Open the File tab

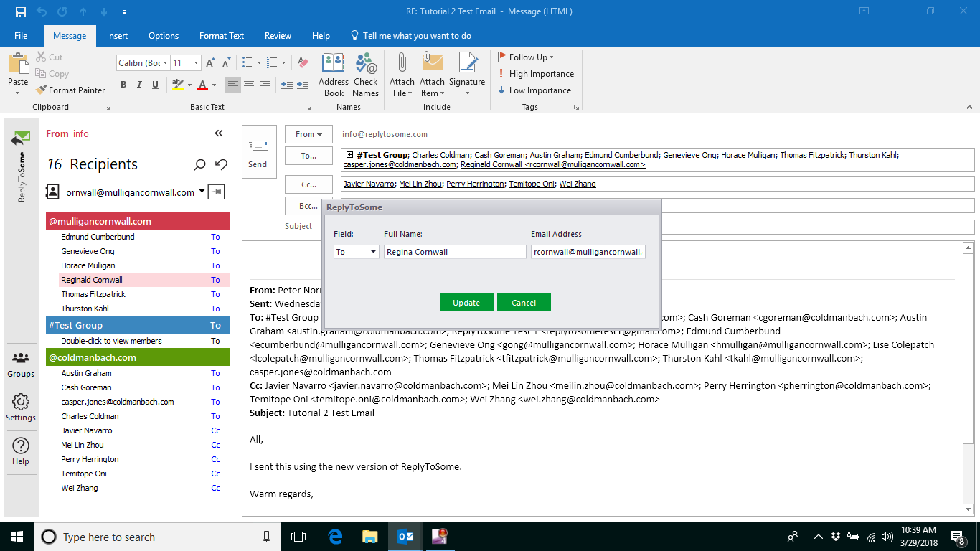tap(21, 36)
